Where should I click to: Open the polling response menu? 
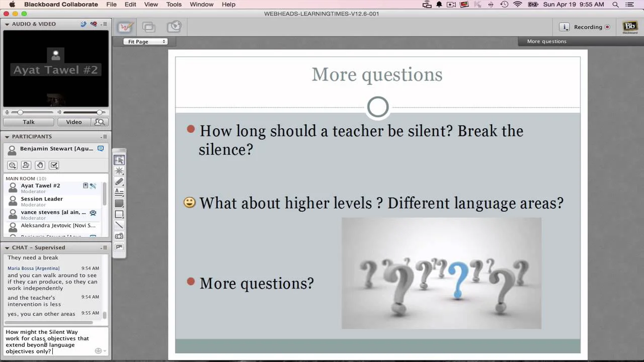(54, 165)
